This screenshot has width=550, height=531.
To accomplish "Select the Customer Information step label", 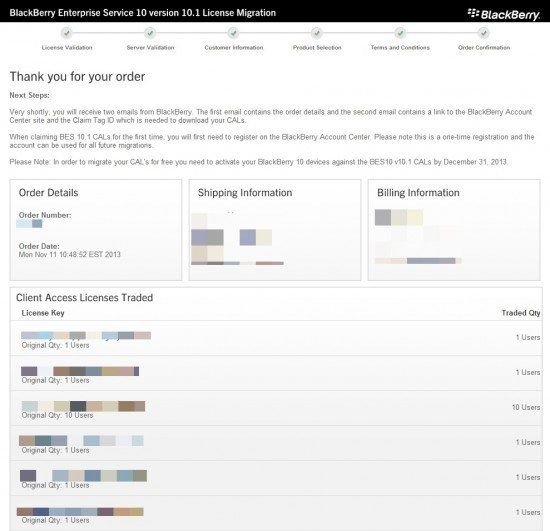I will click(234, 47).
